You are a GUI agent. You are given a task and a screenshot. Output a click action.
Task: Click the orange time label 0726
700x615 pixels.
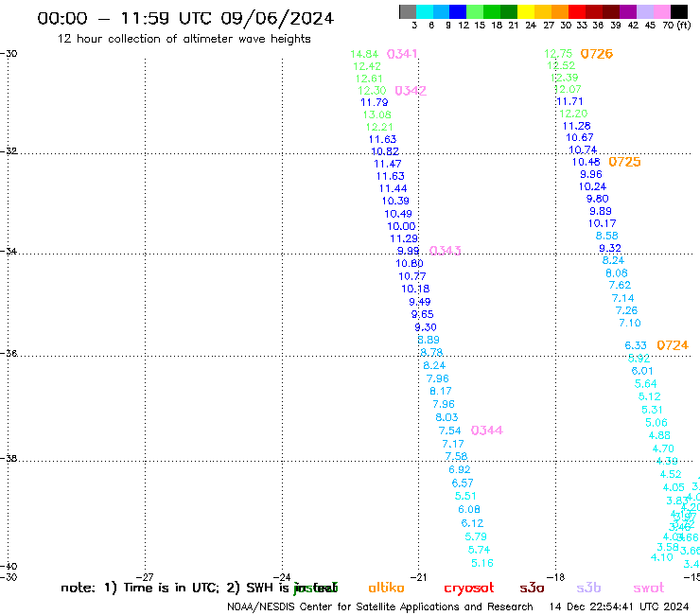[597, 54]
